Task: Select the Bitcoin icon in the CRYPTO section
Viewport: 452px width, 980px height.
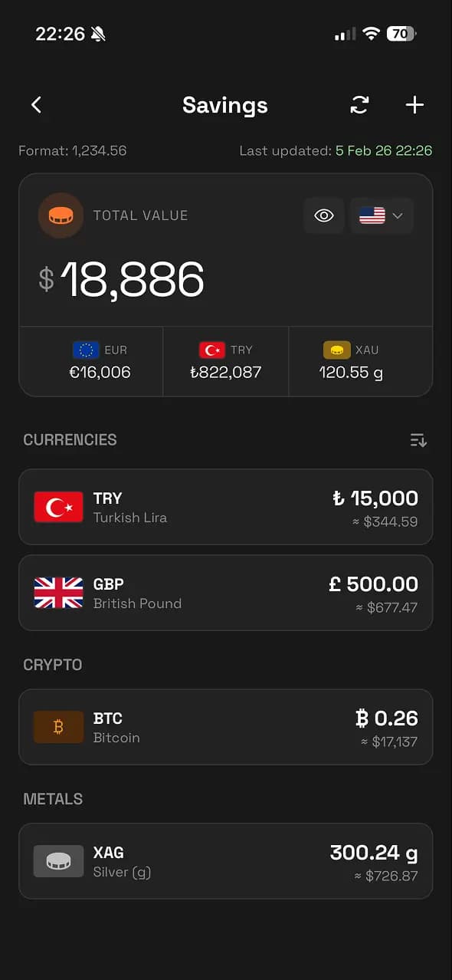Action: click(x=58, y=726)
